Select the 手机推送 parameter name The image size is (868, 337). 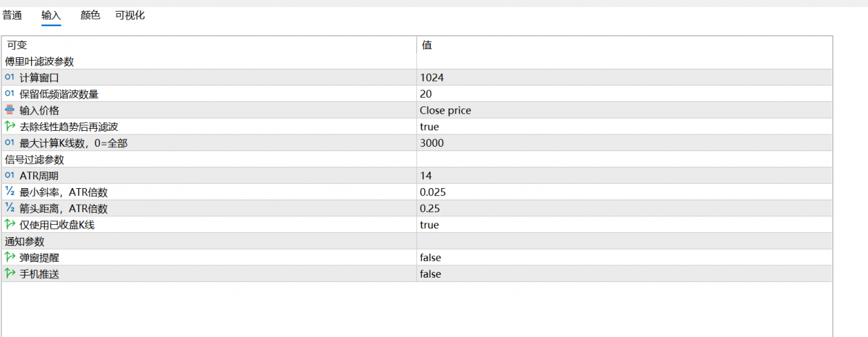point(39,273)
